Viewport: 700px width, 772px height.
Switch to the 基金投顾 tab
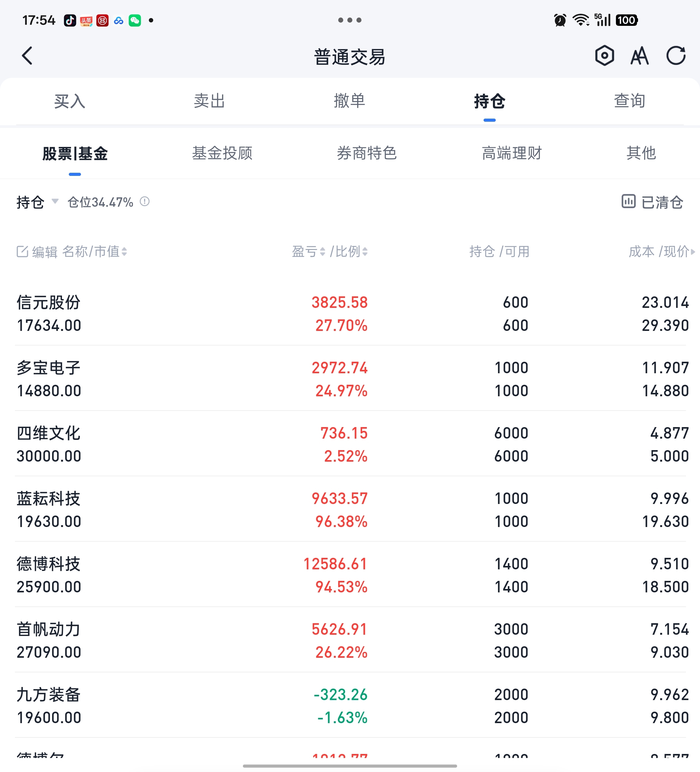tap(222, 153)
